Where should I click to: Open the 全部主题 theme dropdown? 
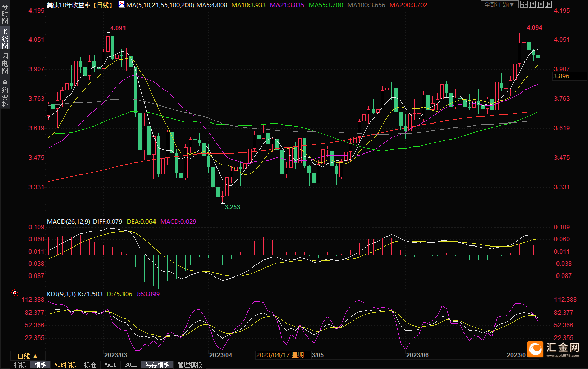point(500,4)
